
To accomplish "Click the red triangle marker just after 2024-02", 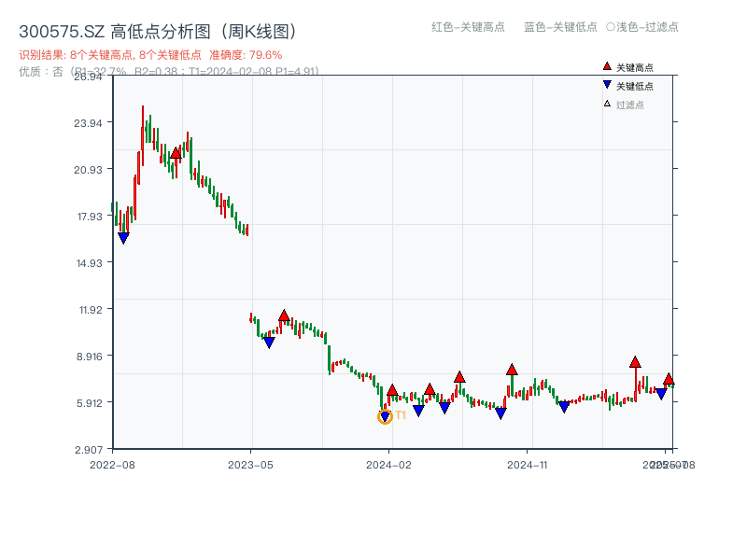I will coord(394,390).
